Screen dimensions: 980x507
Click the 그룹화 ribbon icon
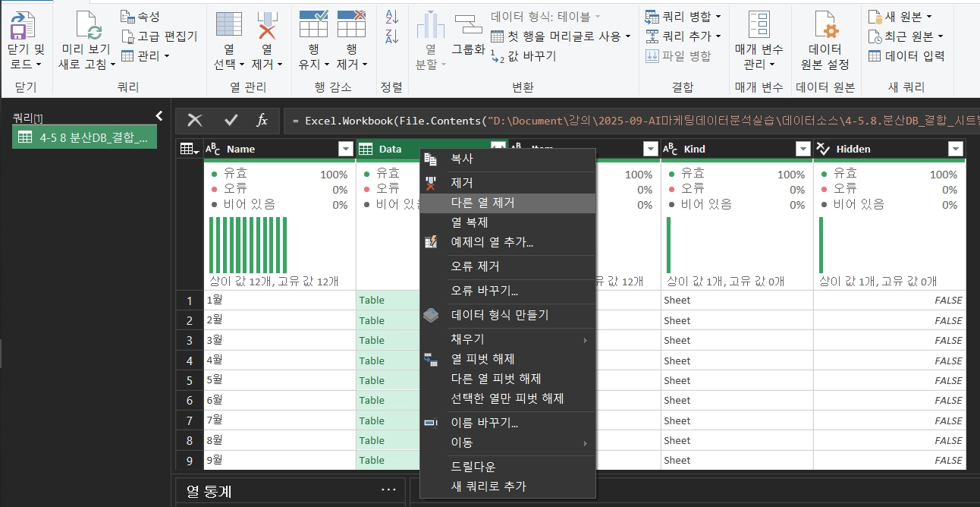pyautogui.click(x=468, y=26)
